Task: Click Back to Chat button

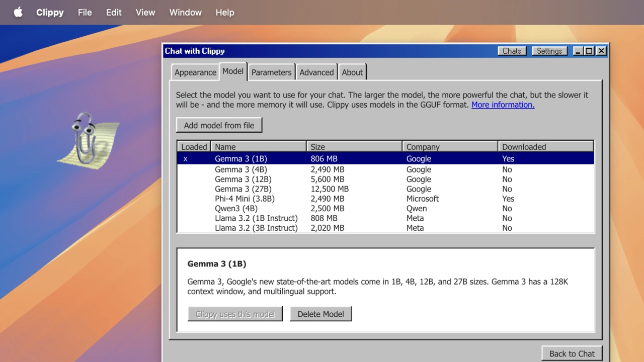Action: click(572, 353)
